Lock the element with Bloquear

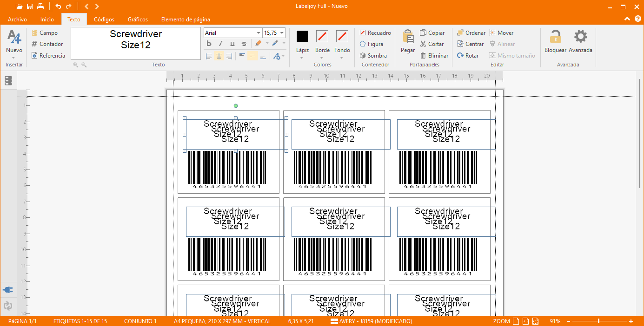[555, 41]
